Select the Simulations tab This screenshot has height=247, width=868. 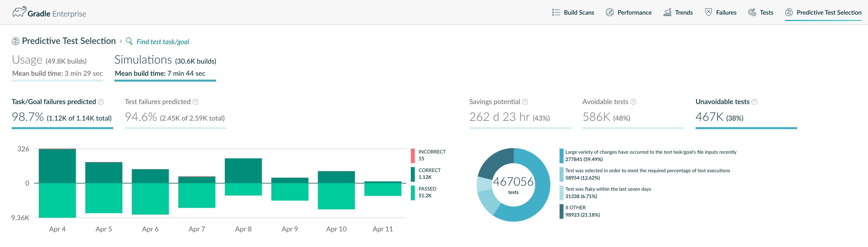165,67
